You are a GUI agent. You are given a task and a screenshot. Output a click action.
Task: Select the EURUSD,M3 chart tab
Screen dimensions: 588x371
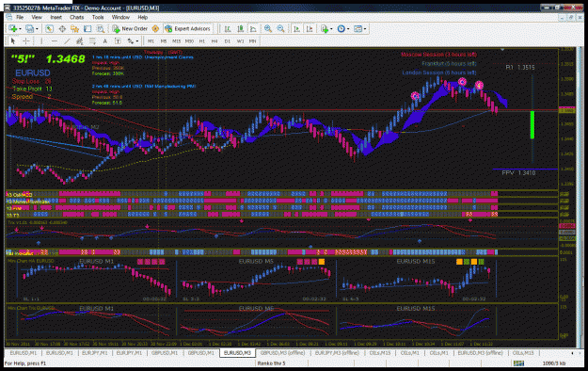pos(237,353)
